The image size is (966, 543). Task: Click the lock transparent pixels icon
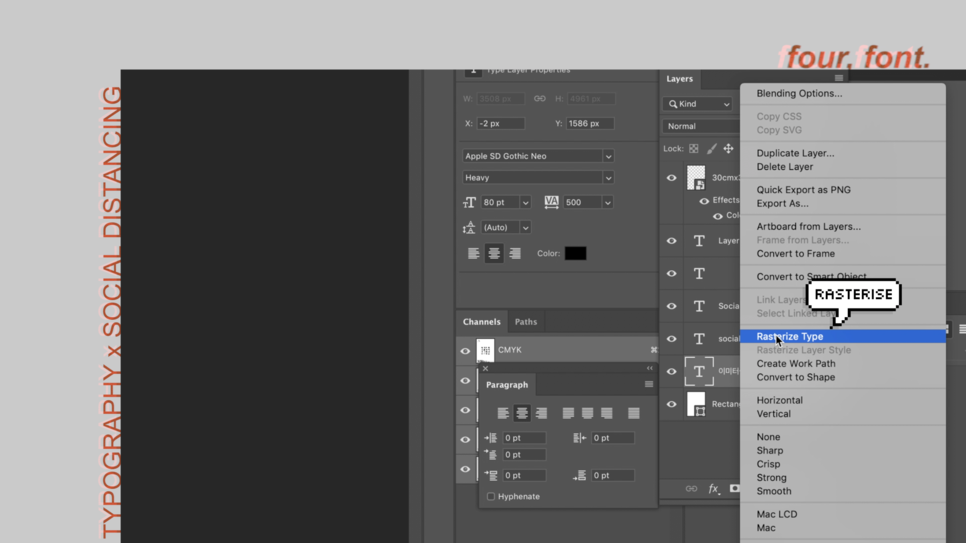pyautogui.click(x=694, y=149)
